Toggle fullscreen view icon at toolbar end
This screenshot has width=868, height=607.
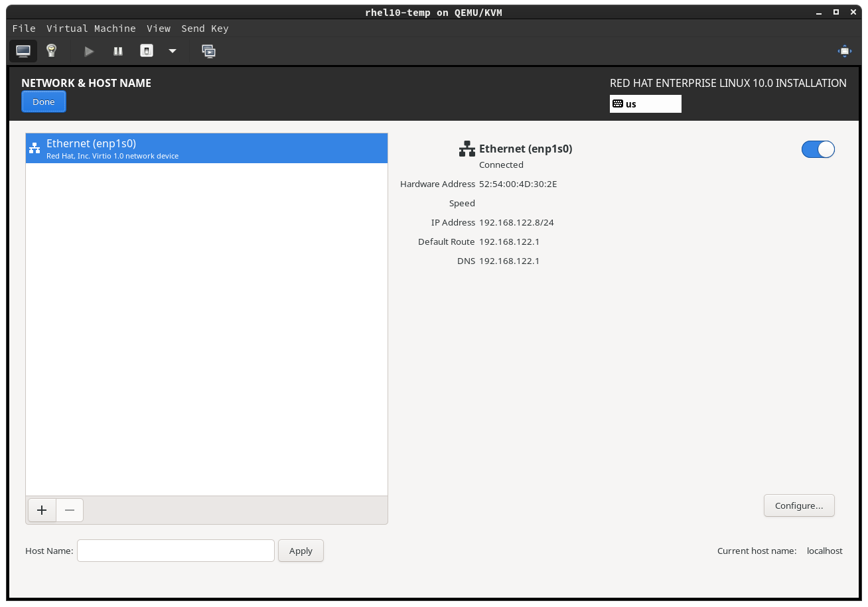coord(844,51)
